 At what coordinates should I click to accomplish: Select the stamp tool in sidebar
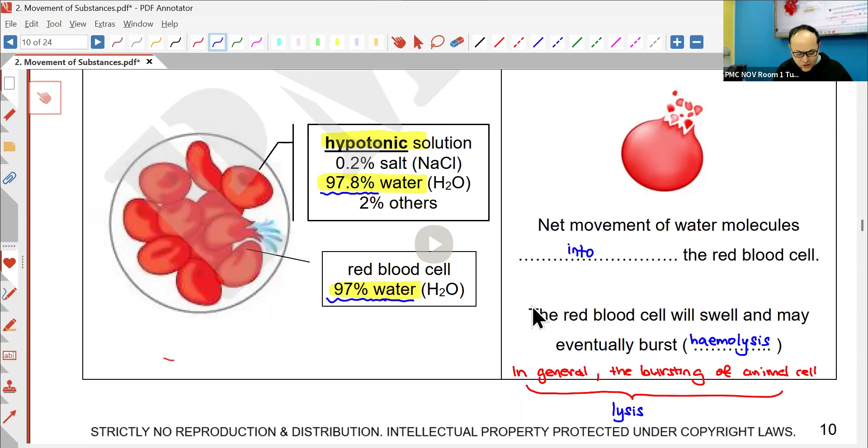pyautogui.click(x=9, y=387)
